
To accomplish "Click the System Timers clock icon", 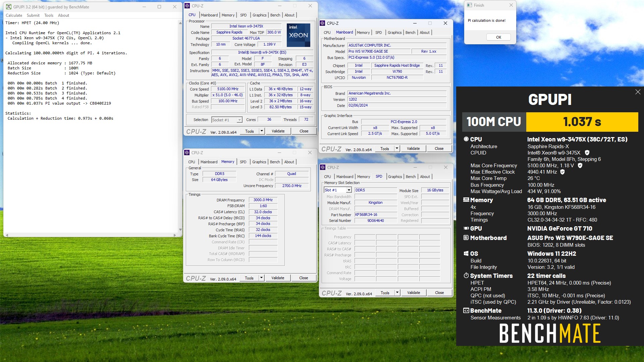I will (x=466, y=276).
